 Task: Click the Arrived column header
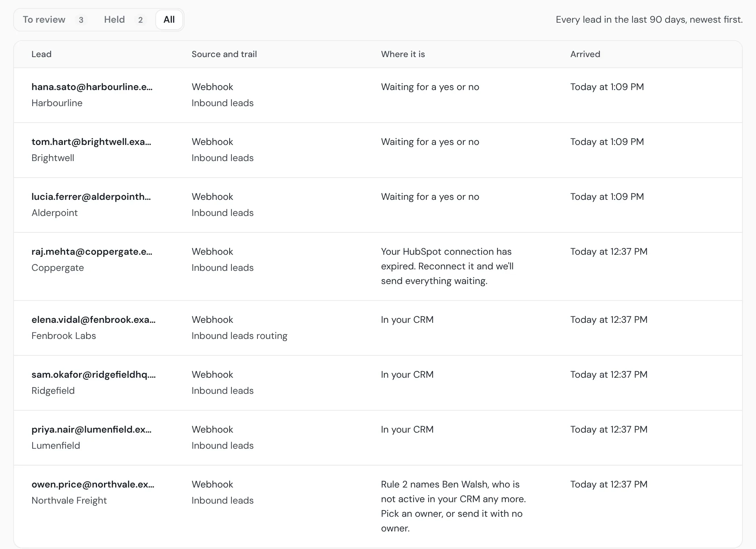[585, 54]
